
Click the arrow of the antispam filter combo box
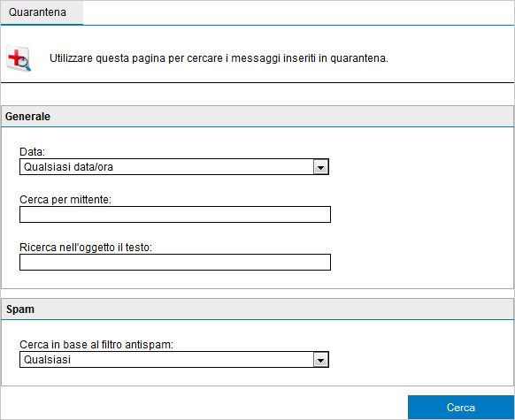(x=320, y=360)
